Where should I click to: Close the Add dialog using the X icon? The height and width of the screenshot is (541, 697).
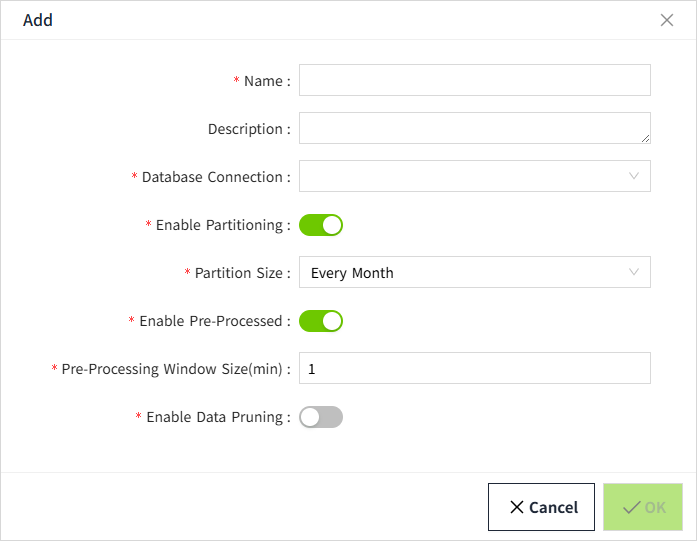667,20
